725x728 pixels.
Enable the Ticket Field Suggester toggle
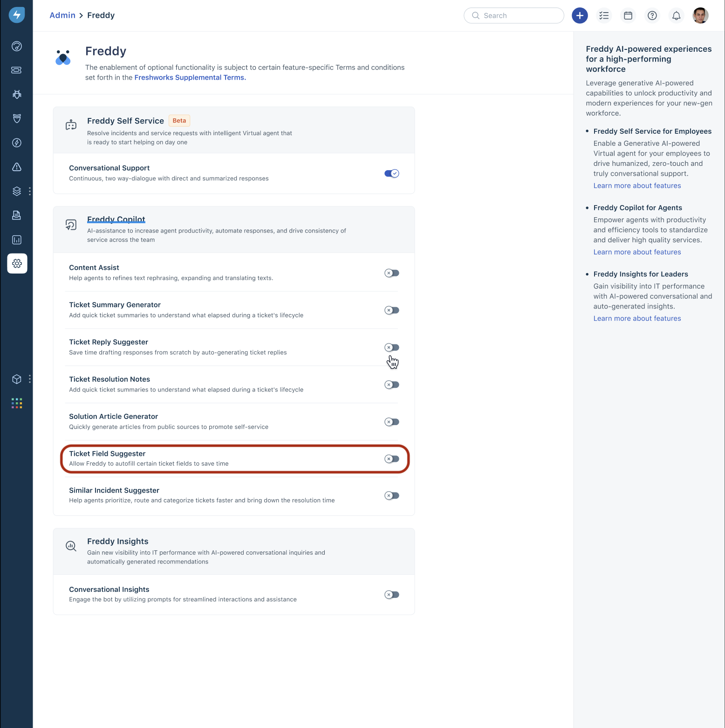391,459
